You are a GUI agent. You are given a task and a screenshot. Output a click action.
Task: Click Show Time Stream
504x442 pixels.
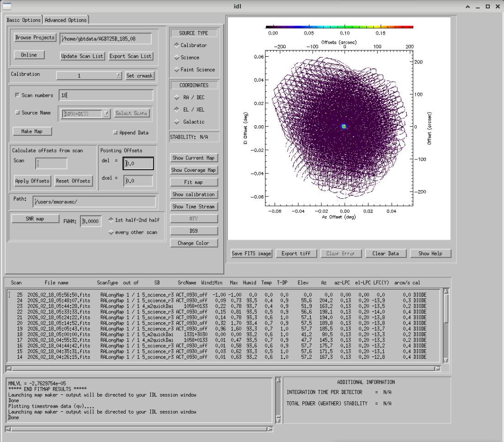click(193, 207)
